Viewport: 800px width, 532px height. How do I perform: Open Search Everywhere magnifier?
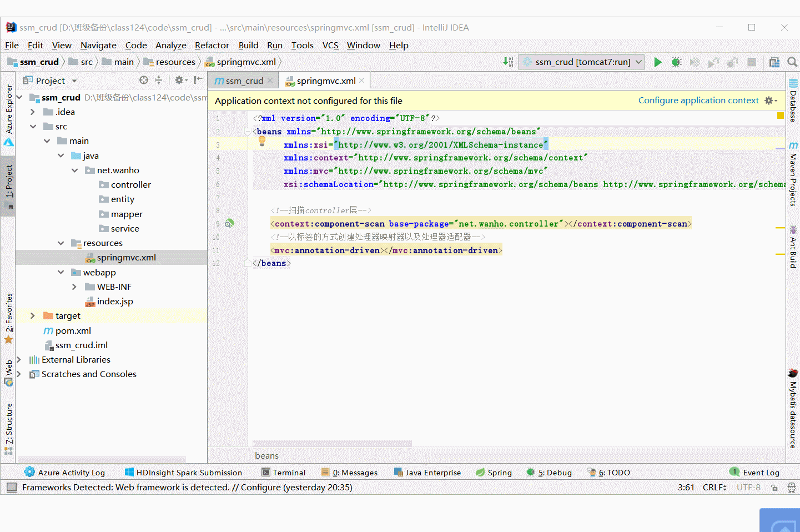point(792,62)
